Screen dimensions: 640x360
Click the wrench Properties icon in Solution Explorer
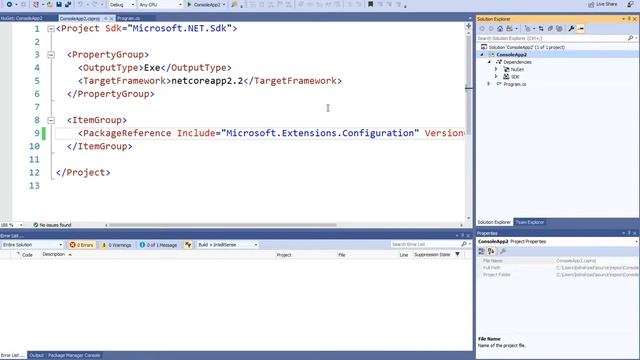coord(571,29)
